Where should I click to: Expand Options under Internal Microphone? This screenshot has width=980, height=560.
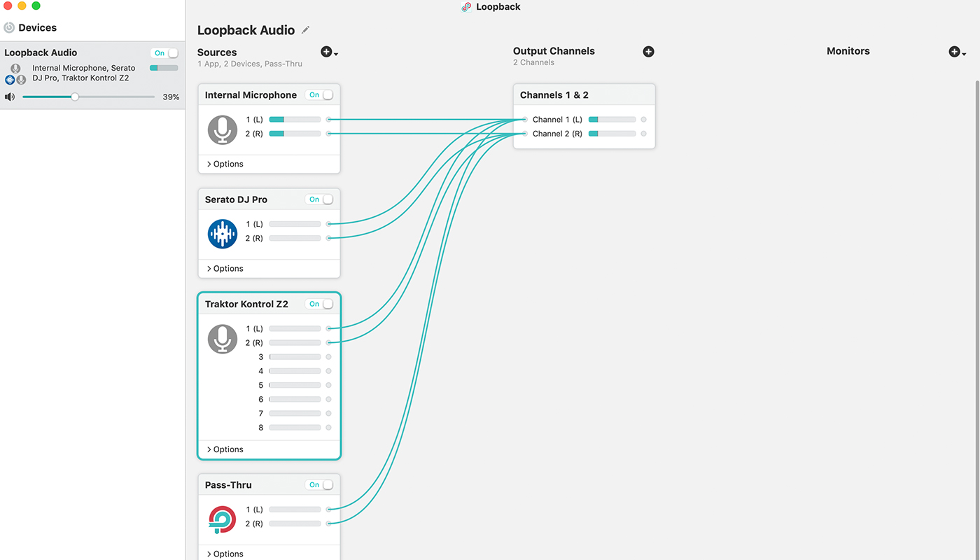[225, 164]
